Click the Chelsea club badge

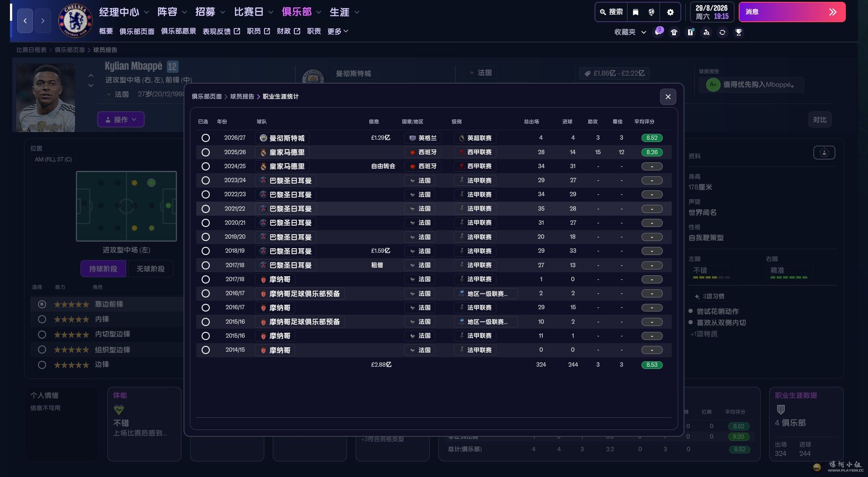(75, 21)
